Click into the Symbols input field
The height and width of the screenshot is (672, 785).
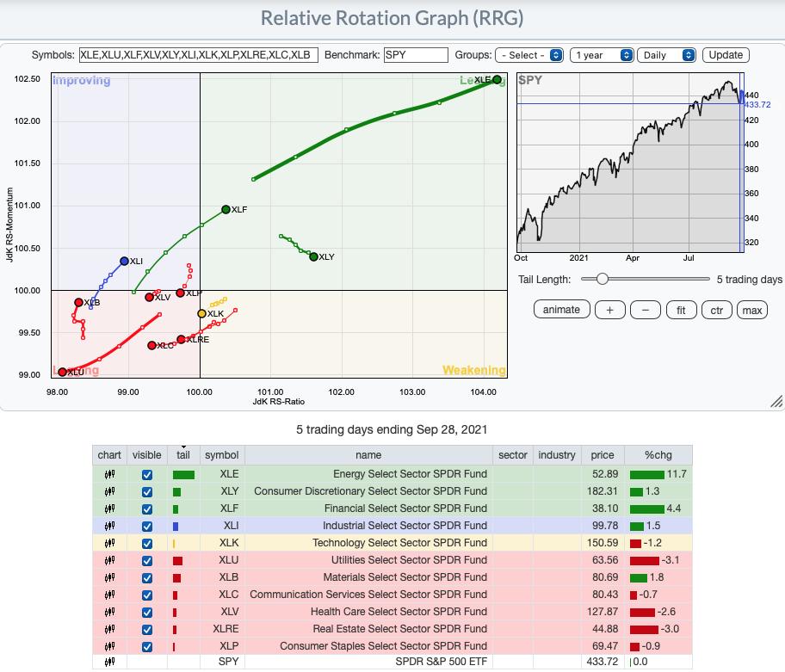pos(199,55)
